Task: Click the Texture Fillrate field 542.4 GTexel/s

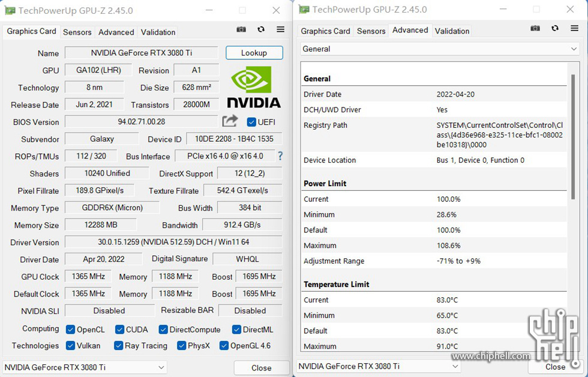Action: (x=242, y=190)
